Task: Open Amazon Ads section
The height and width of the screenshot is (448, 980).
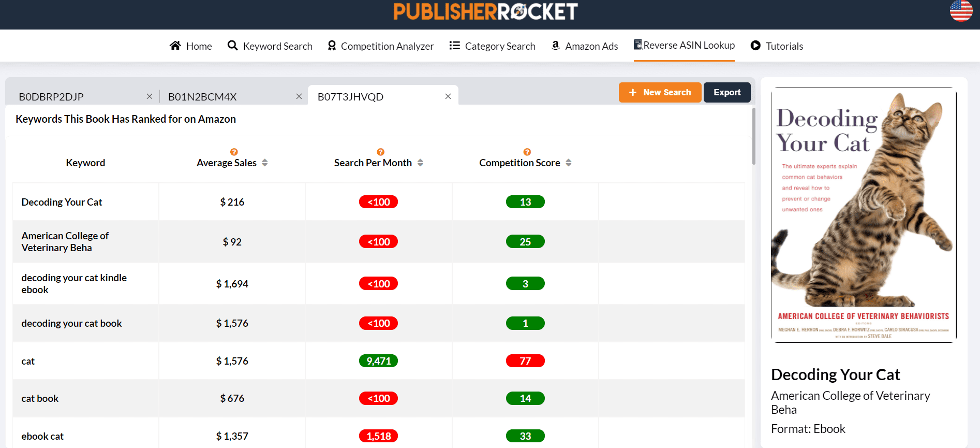Action: (x=585, y=46)
